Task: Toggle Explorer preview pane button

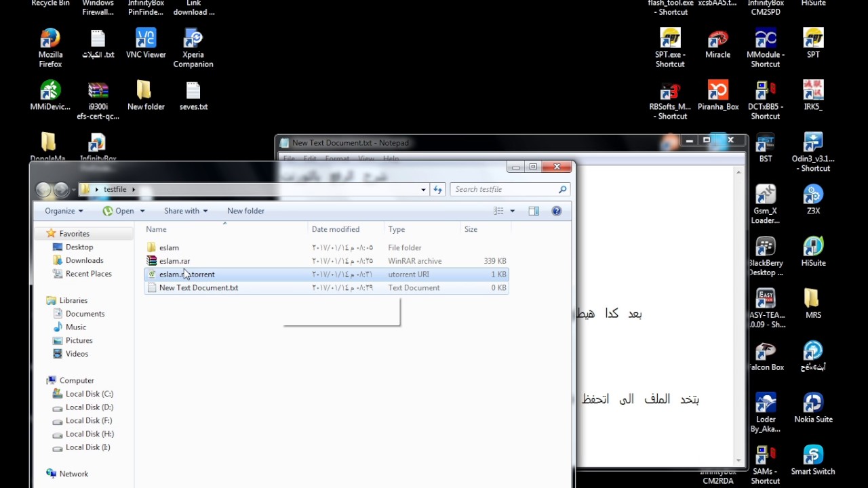Action: (x=534, y=211)
